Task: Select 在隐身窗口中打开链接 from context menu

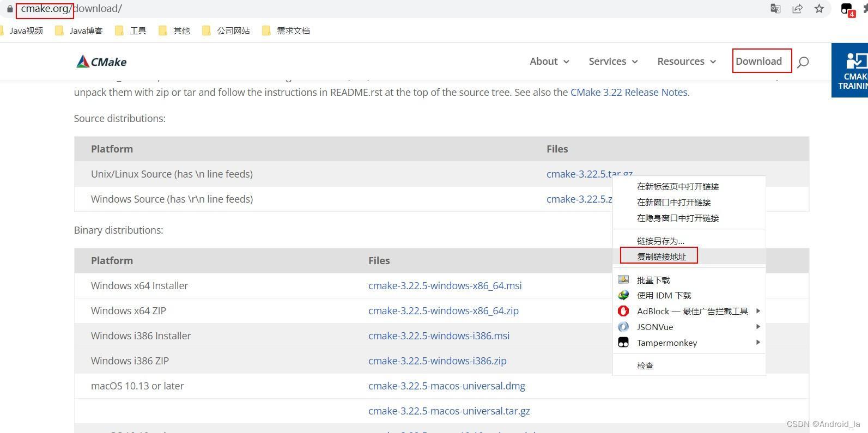Action: (689, 218)
